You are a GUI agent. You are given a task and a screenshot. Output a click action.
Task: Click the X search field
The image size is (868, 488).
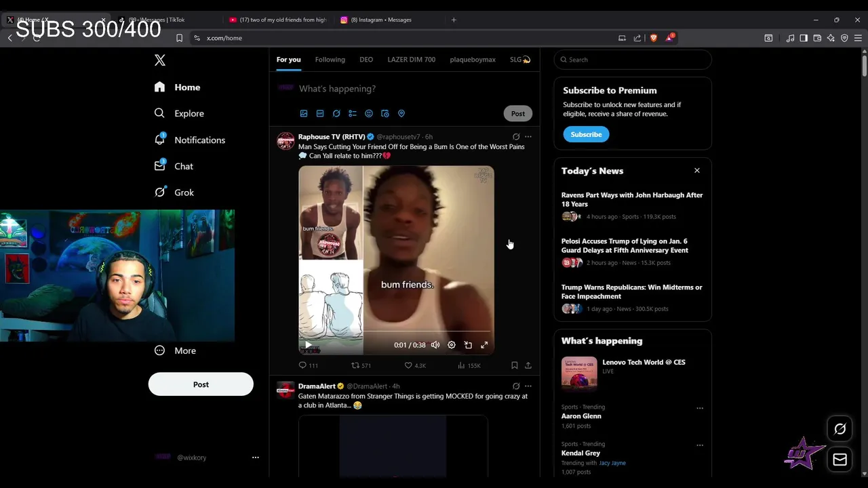click(633, 60)
